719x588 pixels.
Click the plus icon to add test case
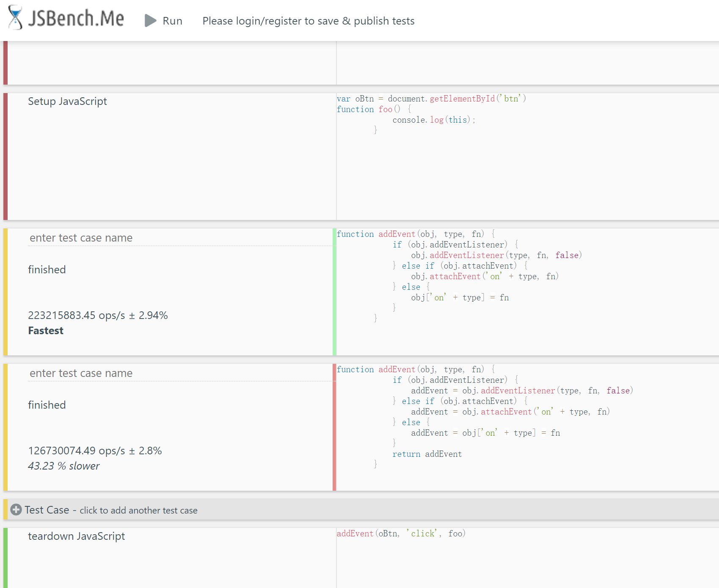tap(16, 510)
